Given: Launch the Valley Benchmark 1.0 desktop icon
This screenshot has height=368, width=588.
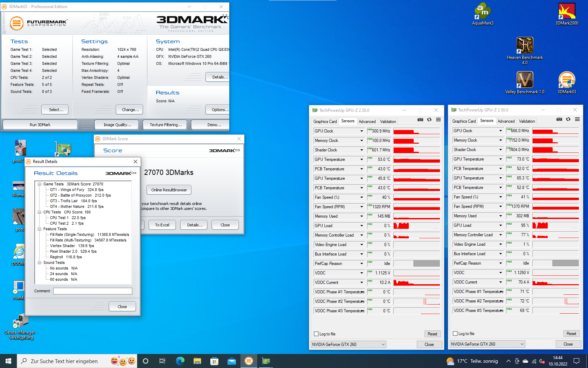Looking at the screenshot, I should point(525,83).
